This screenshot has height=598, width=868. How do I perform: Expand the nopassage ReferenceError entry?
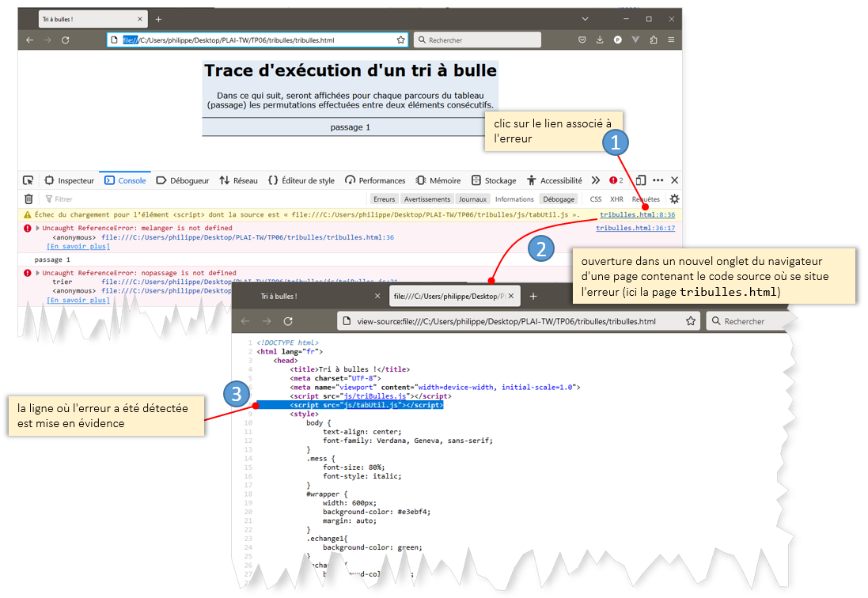click(x=37, y=273)
